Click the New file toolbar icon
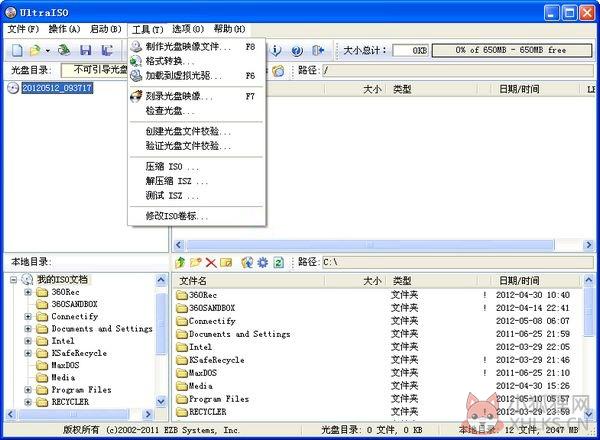 (17, 50)
